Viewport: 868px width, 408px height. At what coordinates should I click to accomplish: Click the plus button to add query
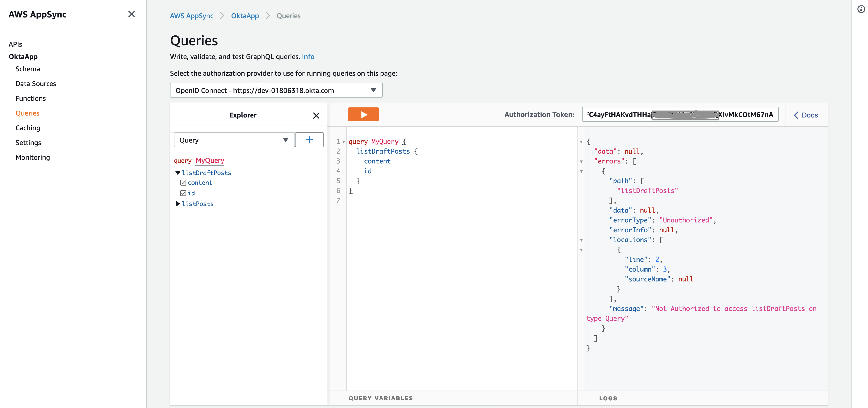coord(309,140)
